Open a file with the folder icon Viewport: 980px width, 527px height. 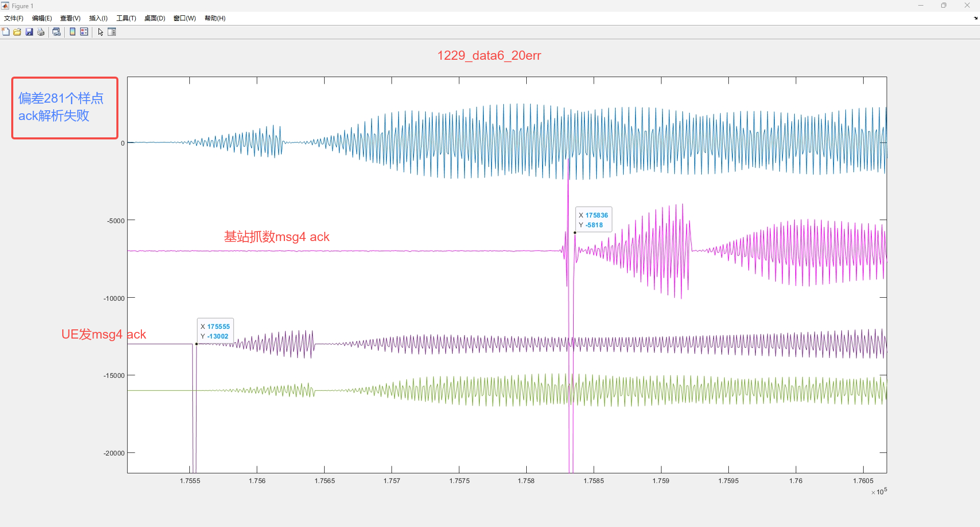[17, 32]
